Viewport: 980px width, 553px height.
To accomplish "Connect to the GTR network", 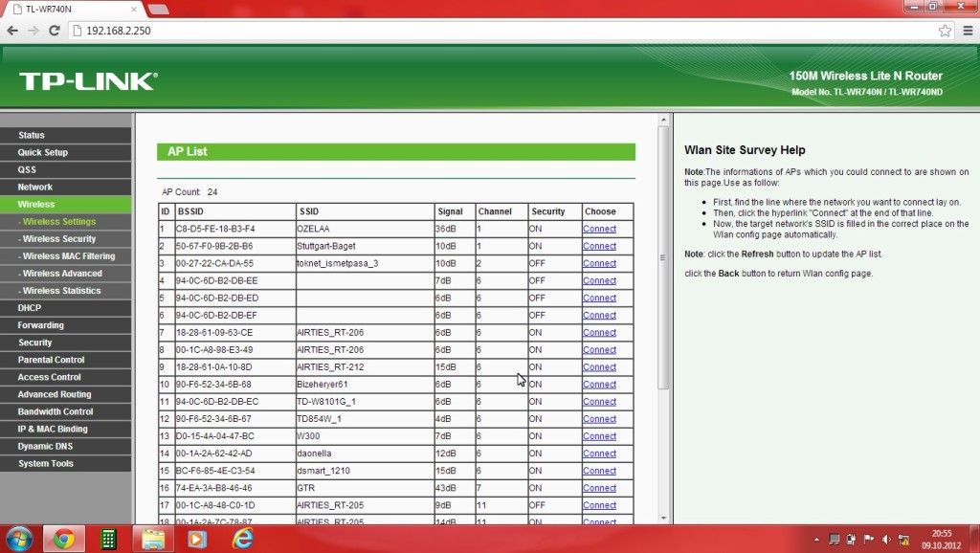I will point(599,488).
